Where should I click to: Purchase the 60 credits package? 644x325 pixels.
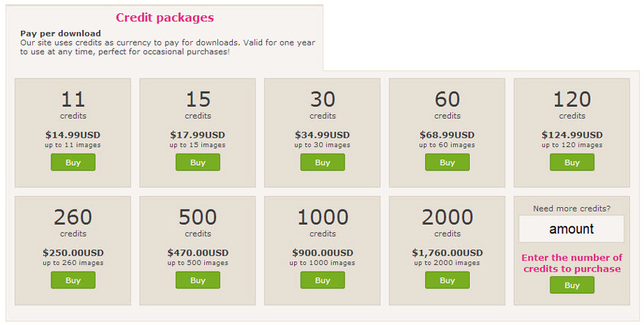[x=447, y=162]
